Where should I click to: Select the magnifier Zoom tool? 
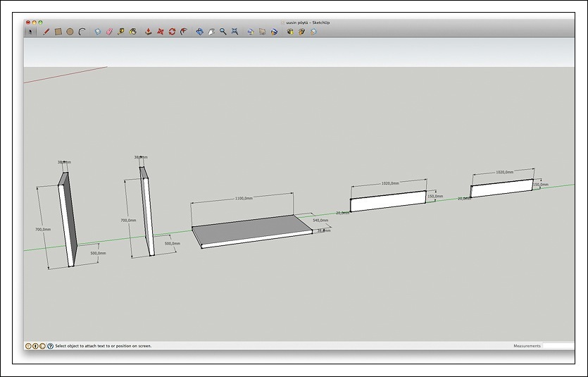point(223,32)
